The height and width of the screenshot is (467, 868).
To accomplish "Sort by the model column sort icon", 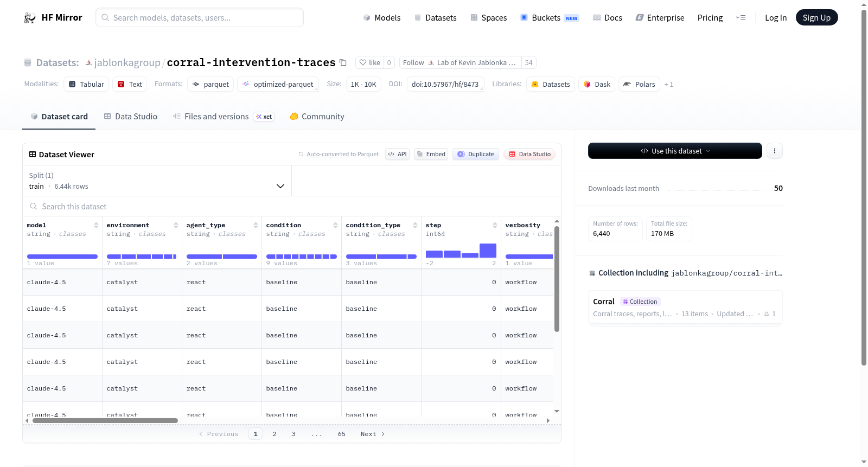I will pos(96,225).
